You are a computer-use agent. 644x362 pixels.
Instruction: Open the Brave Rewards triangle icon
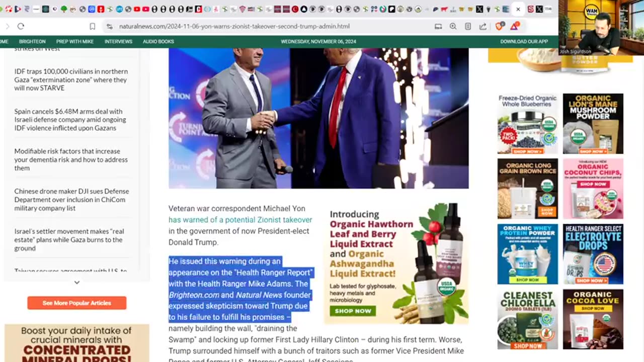click(x=514, y=26)
